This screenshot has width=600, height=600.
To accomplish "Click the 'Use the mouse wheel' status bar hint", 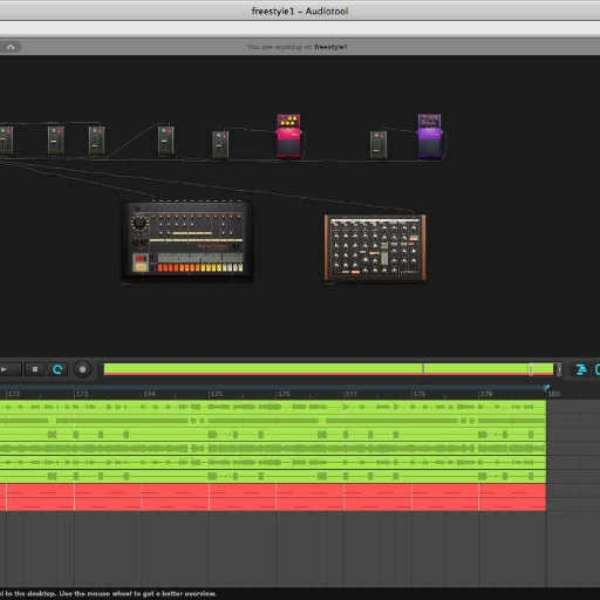I will tap(138, 593).
